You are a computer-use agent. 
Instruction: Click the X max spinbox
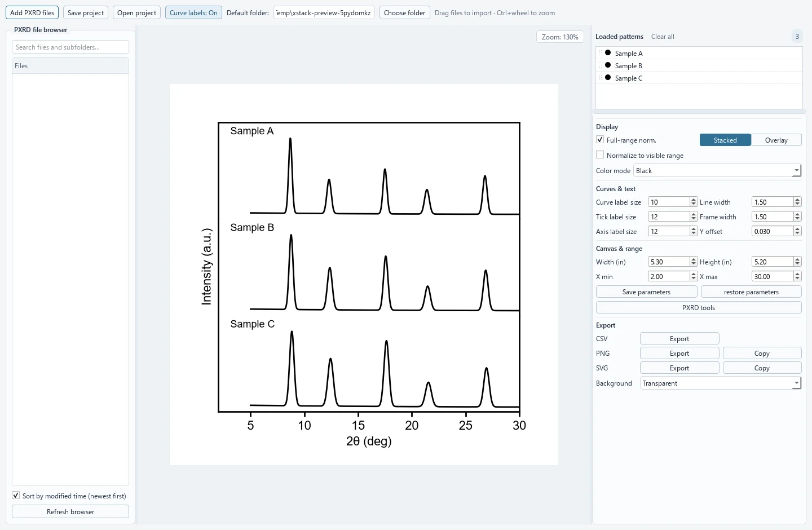point(776,276)
